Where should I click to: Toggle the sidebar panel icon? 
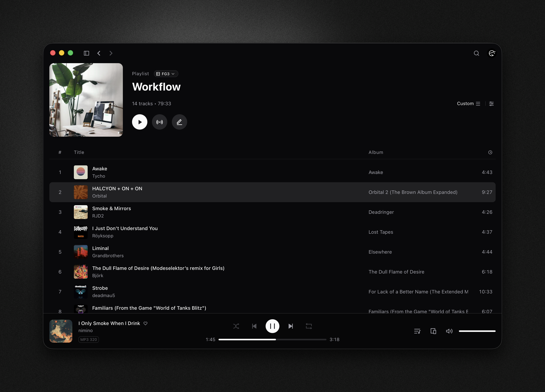click(x=86, y=53)
